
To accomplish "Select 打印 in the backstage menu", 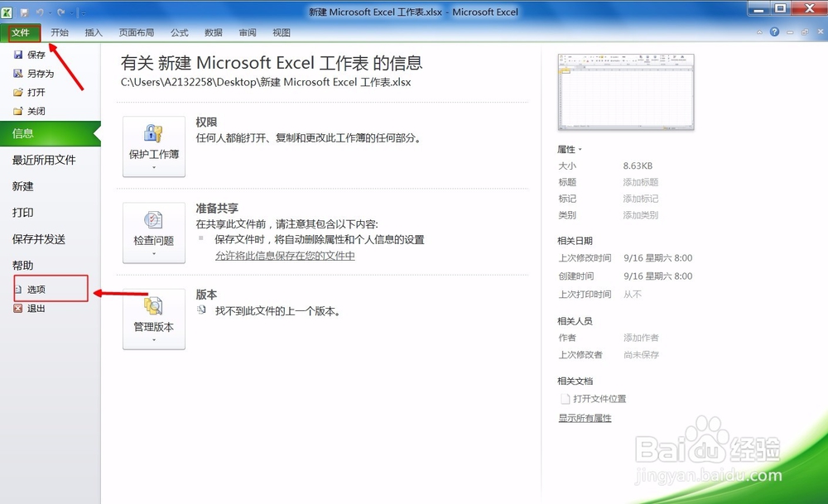I will tap(22, 213).
